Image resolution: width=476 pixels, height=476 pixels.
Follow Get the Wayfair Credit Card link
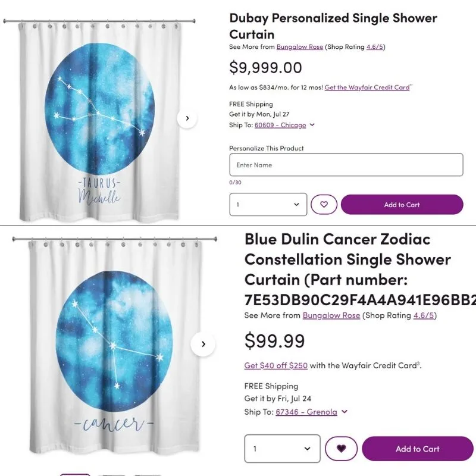coord(367,87)
